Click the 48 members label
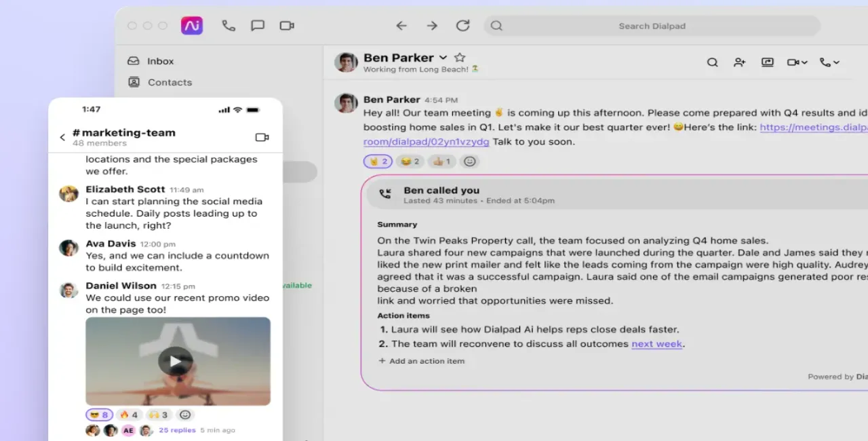This screenshot has width=868, height=441. tap(100, 143)
